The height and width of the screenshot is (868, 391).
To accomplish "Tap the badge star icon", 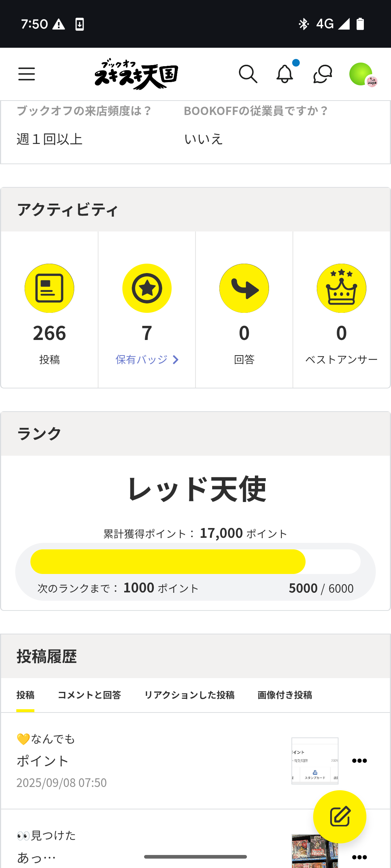I will (147, 288).
